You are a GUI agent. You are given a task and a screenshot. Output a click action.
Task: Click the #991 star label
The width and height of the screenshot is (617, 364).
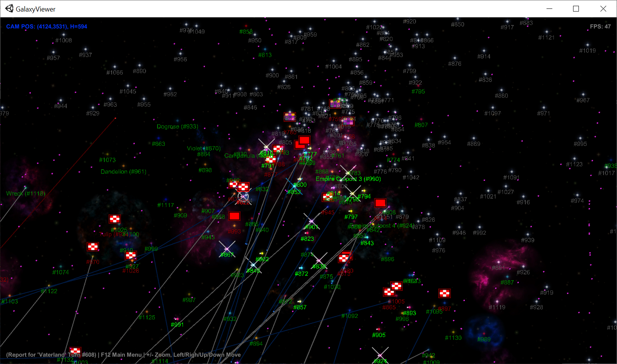[x=178, y=324]
